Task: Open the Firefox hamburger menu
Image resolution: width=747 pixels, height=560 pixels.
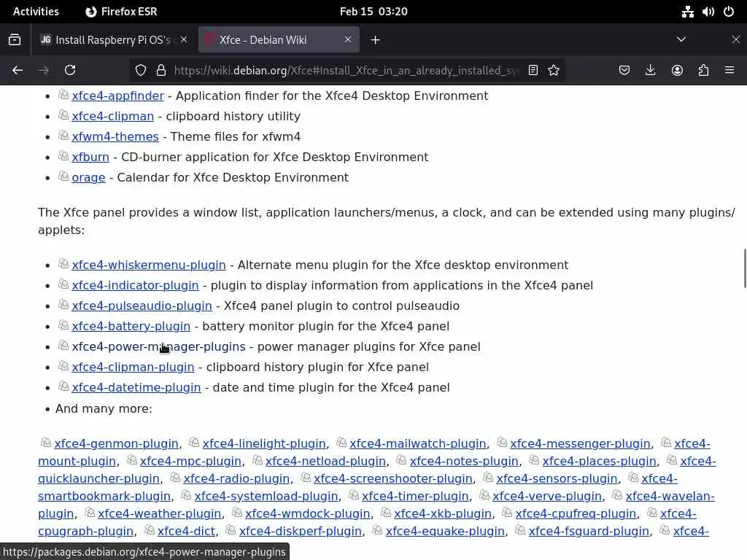Action: click(x=729, y=71)
